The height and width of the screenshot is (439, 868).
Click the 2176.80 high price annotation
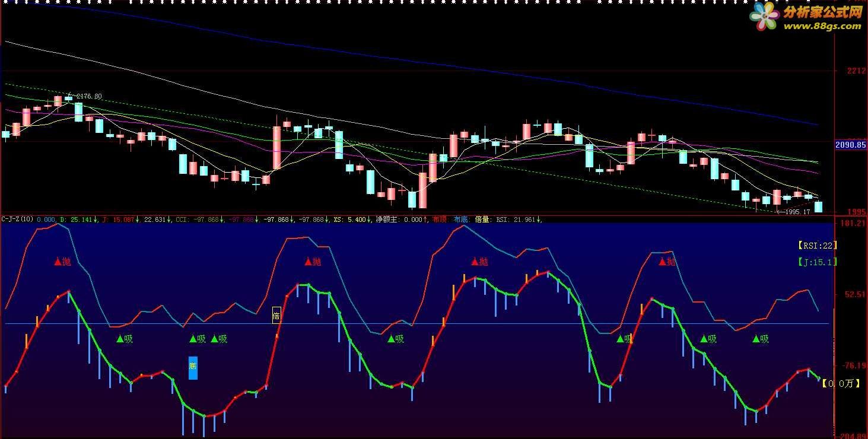(89, 96)
